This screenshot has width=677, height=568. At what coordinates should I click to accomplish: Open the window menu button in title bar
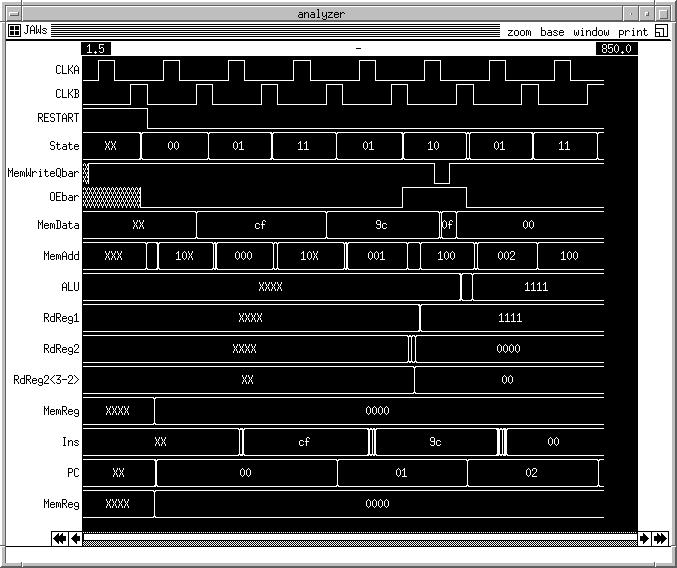pos(12,13)
